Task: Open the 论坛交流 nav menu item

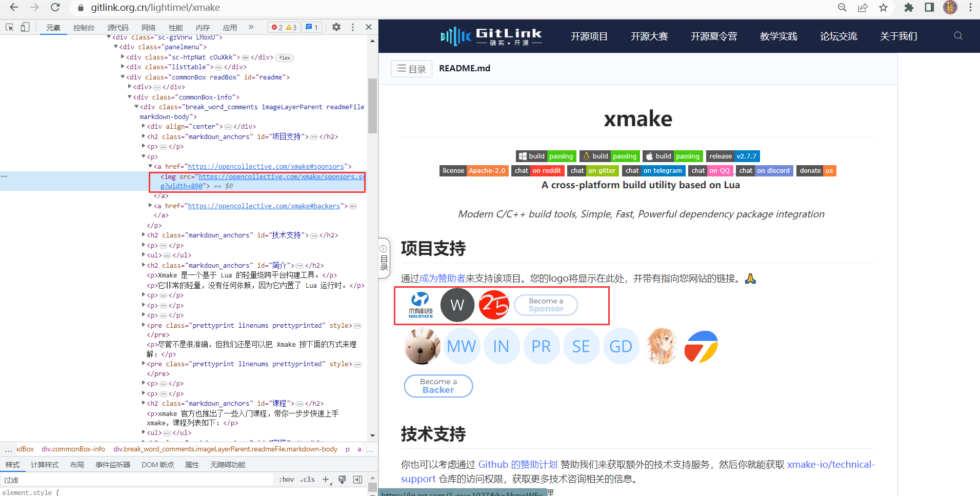Action: pos(838,36)
